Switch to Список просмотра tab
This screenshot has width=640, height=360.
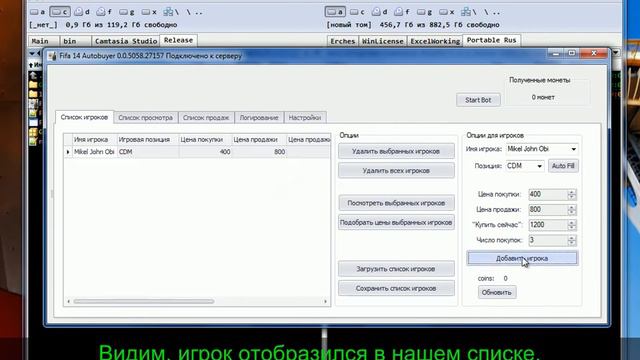pyautogui.click(x=145, y=118)
